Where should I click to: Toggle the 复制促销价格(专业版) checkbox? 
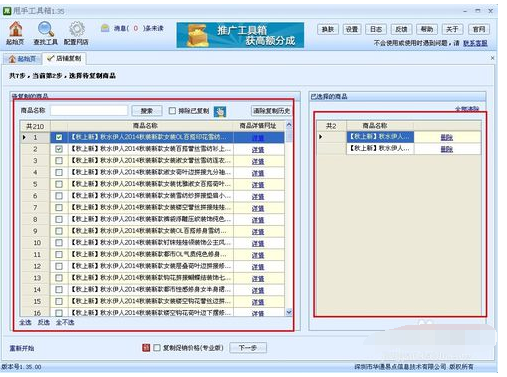157,348
